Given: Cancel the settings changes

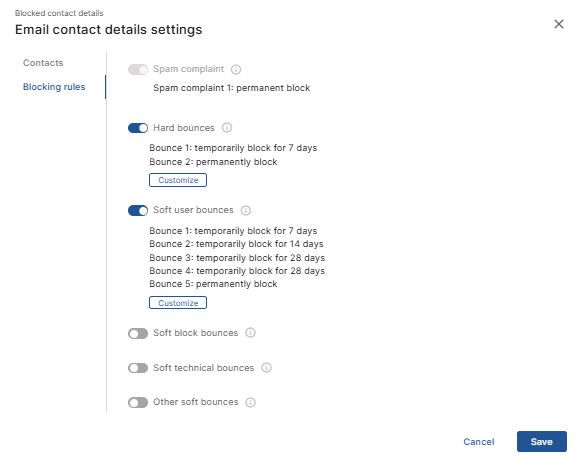Looking at the screenshot, I should (x=479, y=442).
